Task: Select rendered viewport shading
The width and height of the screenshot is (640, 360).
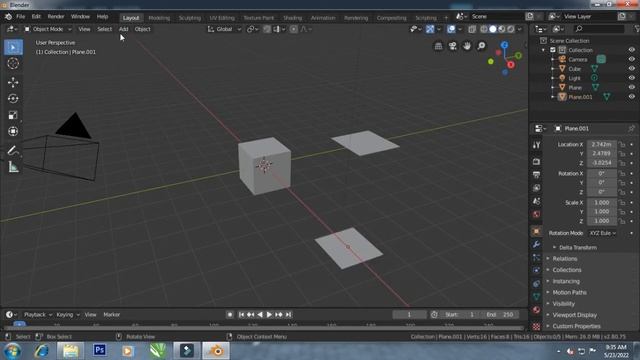Action: click(511, 29)
